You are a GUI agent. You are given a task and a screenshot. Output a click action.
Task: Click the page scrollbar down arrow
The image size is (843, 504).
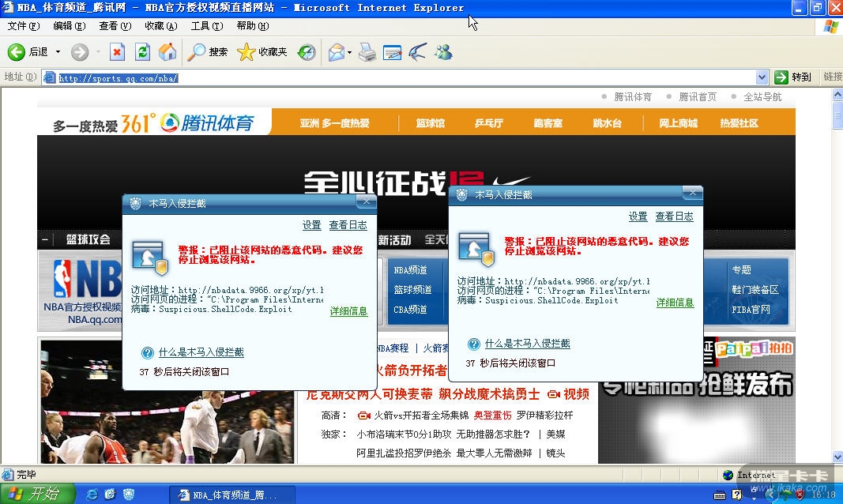837,457
